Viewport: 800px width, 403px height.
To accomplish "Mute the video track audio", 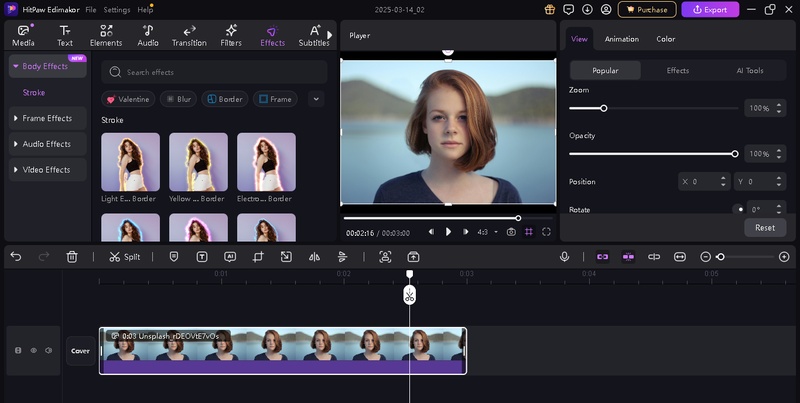I will [48, 351].
